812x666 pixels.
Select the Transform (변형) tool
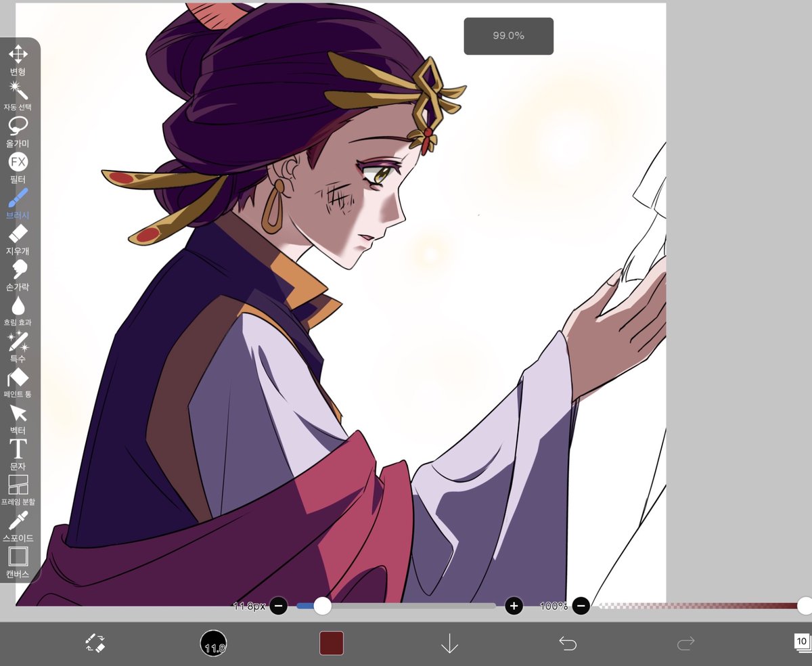[18, 60]
